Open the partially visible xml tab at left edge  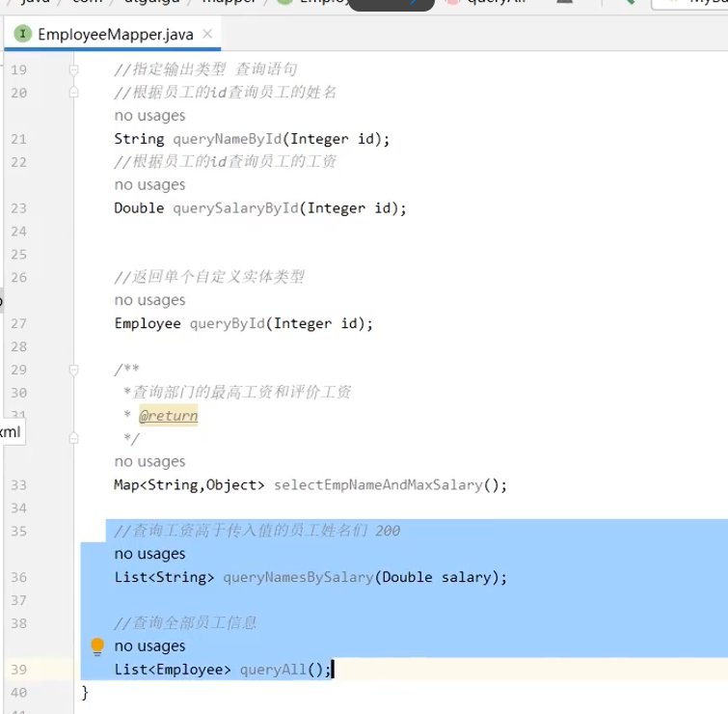coord(12,432)
